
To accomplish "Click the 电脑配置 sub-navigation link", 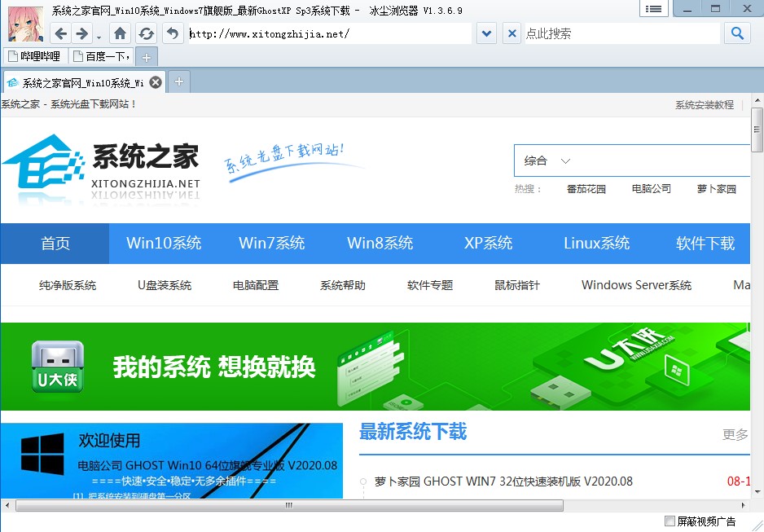I will coord(256,285).
